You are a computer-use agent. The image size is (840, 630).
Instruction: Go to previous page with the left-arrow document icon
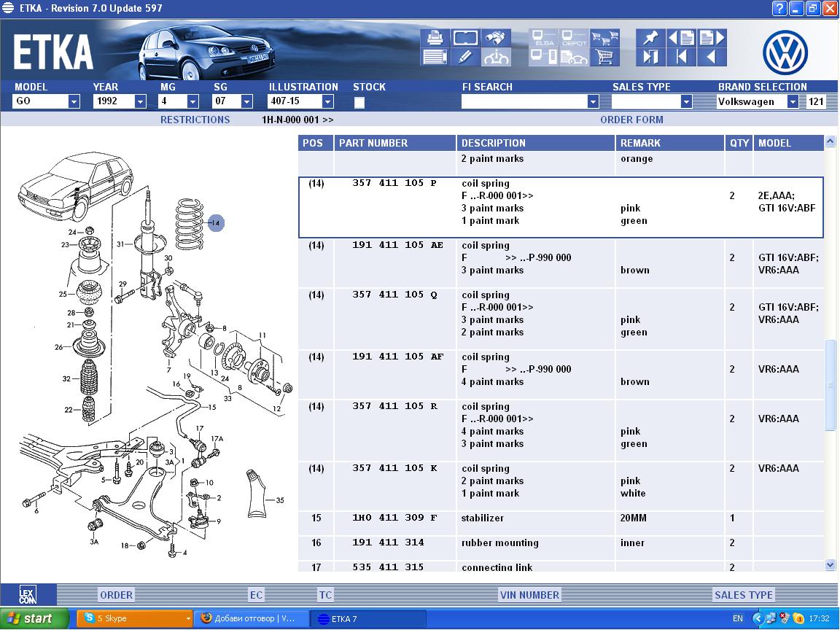tap(681, 38)
